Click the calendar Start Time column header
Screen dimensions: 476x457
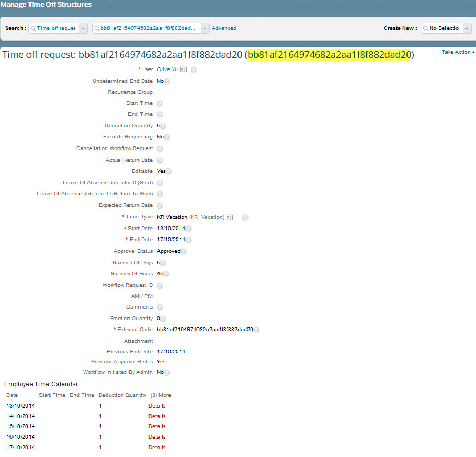pyautogui.click(x=52, y=395)
